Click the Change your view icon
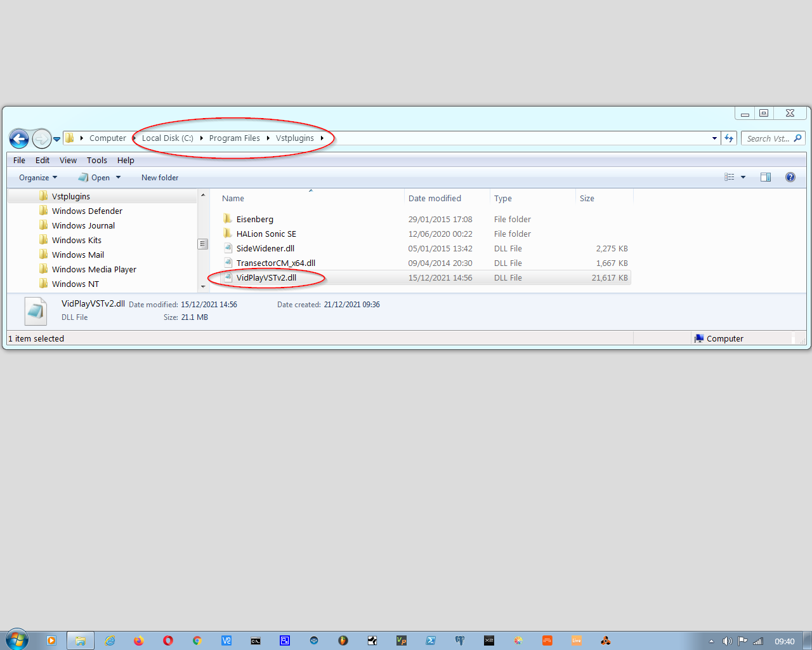The image size is (812, 650). click(730, 178)
